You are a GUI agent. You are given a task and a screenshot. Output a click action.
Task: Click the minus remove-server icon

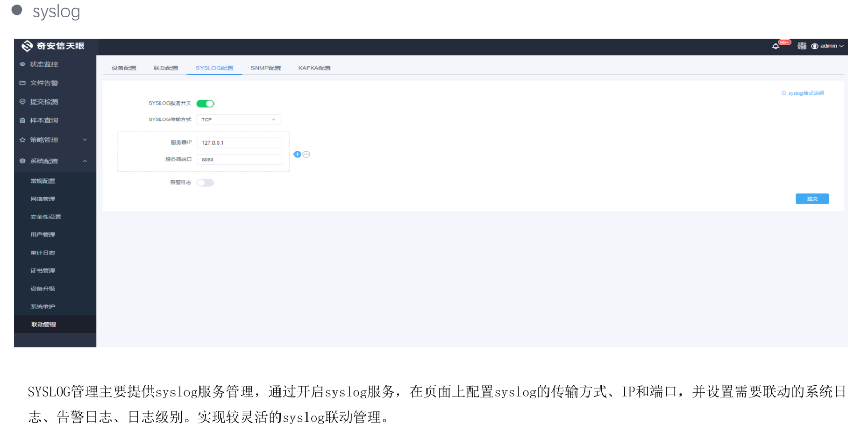click(x=306, y=154)
